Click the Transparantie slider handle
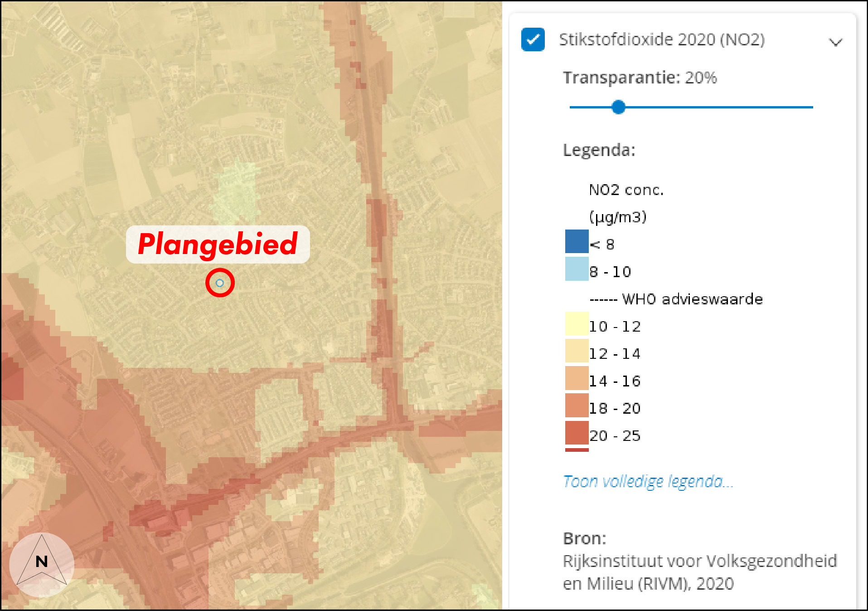Image resolution: width=868 pixels, height=611 pixels. coord(618,107)
